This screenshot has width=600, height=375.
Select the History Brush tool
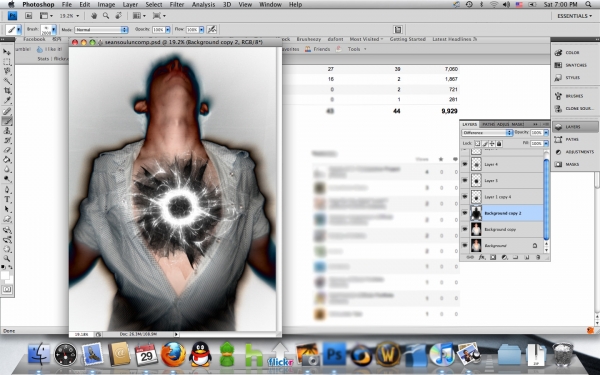click(x=7, y=140)
